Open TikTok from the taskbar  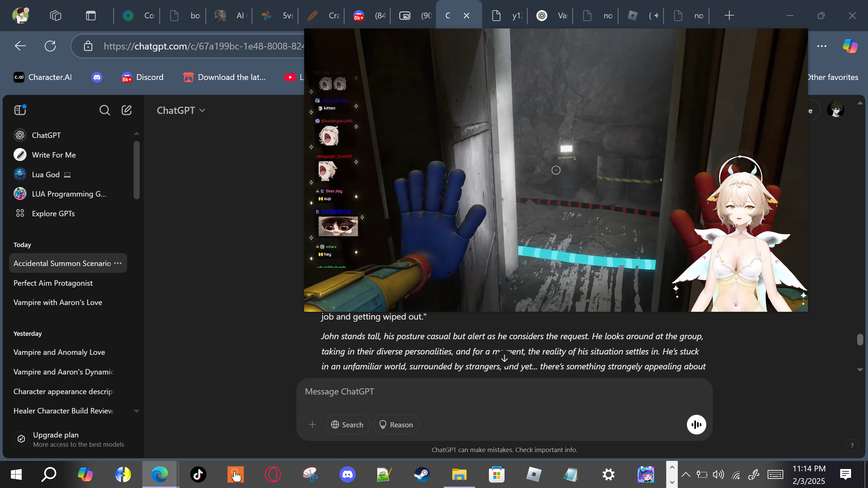point(198,474)
